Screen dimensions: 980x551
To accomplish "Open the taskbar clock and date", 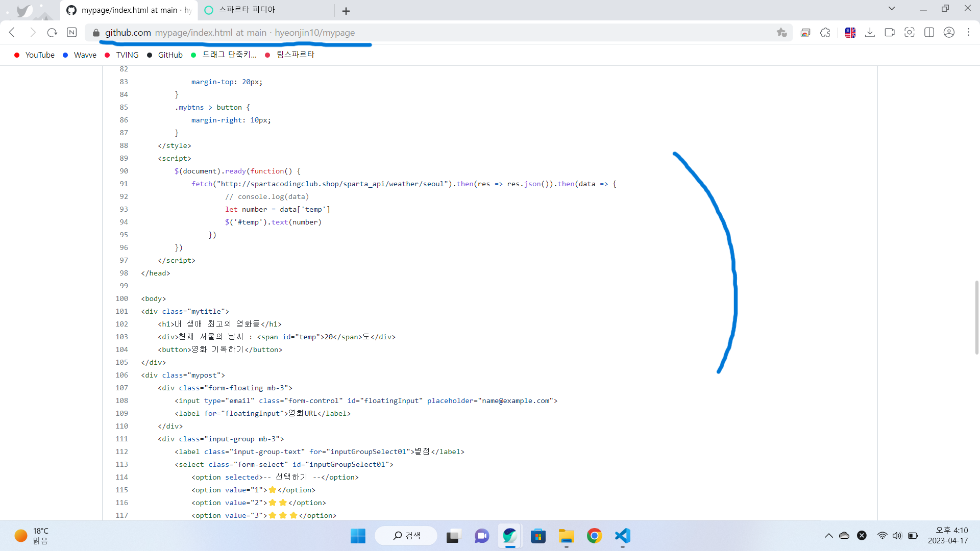I will point(948,536).
